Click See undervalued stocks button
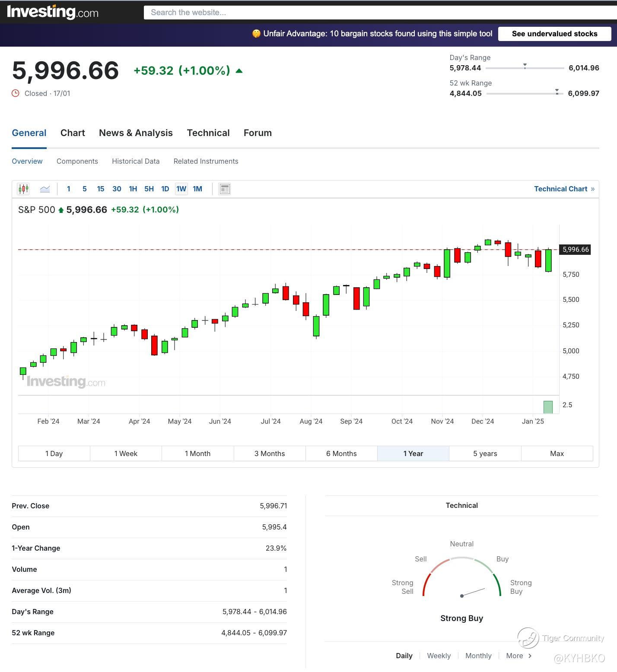This screenshot has height=672, width=617. point(555,34)
